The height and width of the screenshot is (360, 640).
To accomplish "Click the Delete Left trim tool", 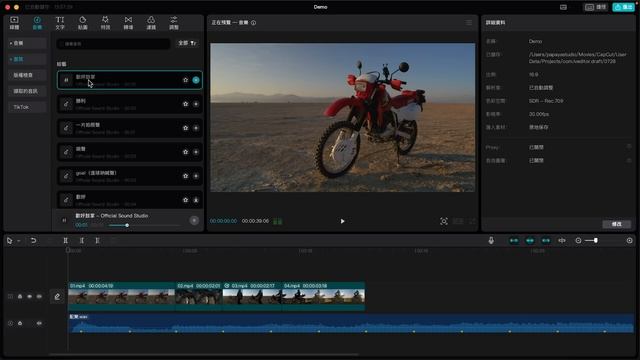I will 82,241.
